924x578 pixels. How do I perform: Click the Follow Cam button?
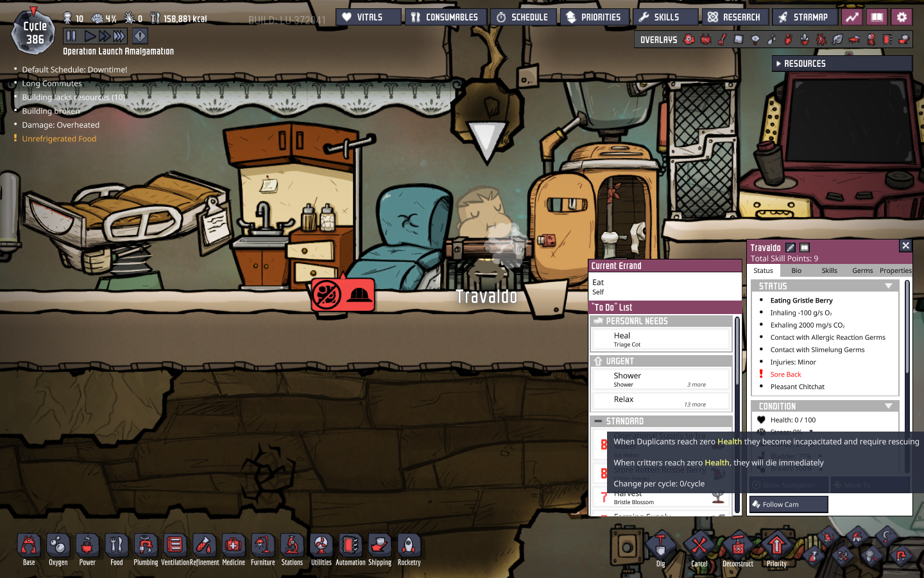coord(789,504)
